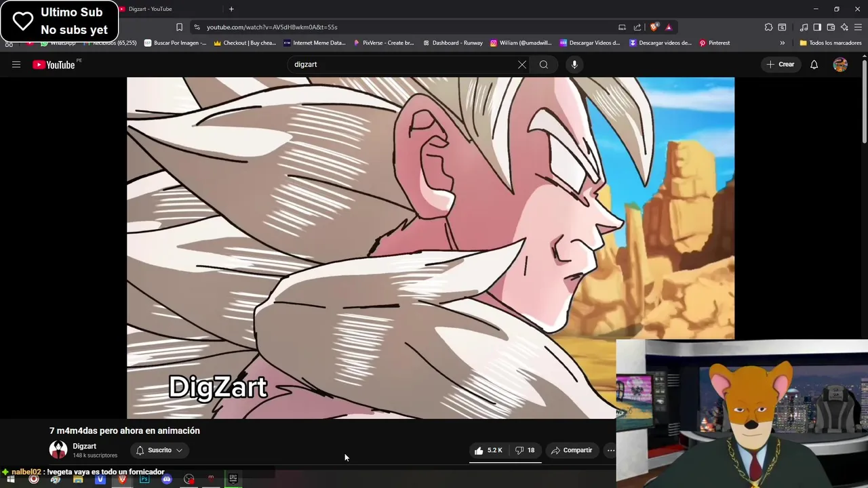Open Brave main menu button
This screenshot has width=868, height=488.
(x=858, y=27)
